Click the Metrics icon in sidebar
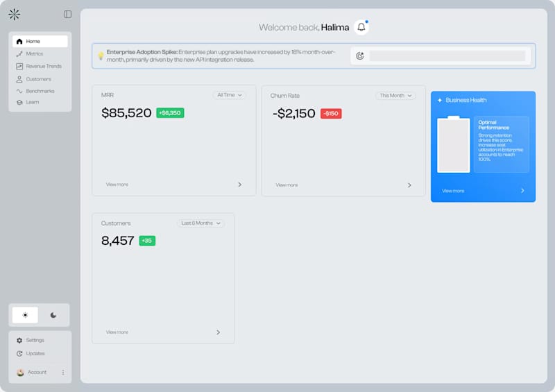This screenshot has height=392, width=555. 19,54
